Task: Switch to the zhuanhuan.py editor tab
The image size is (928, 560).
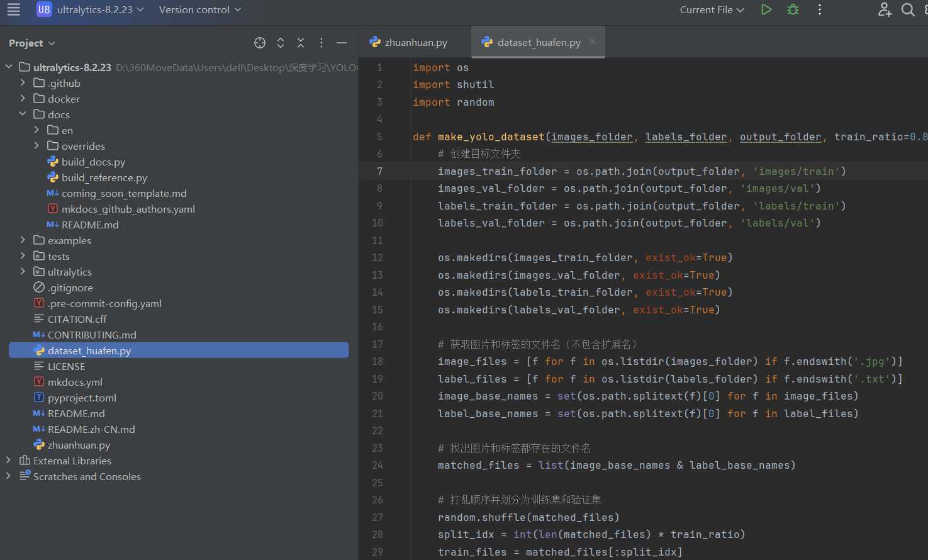Action: pyautogui.click(x=416, y=42)
